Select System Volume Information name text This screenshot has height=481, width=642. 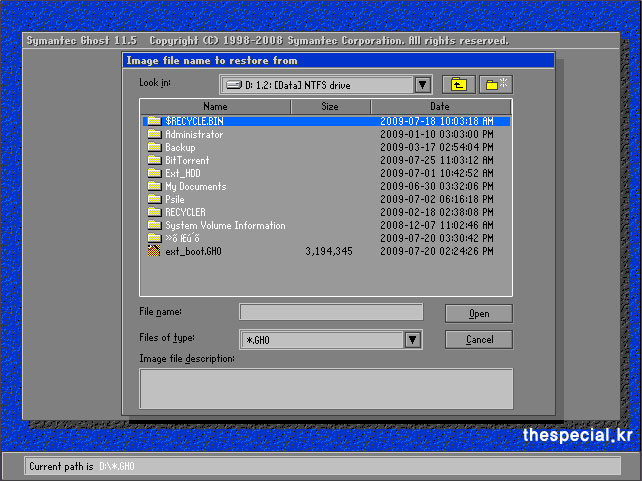[x=225, y=226]
